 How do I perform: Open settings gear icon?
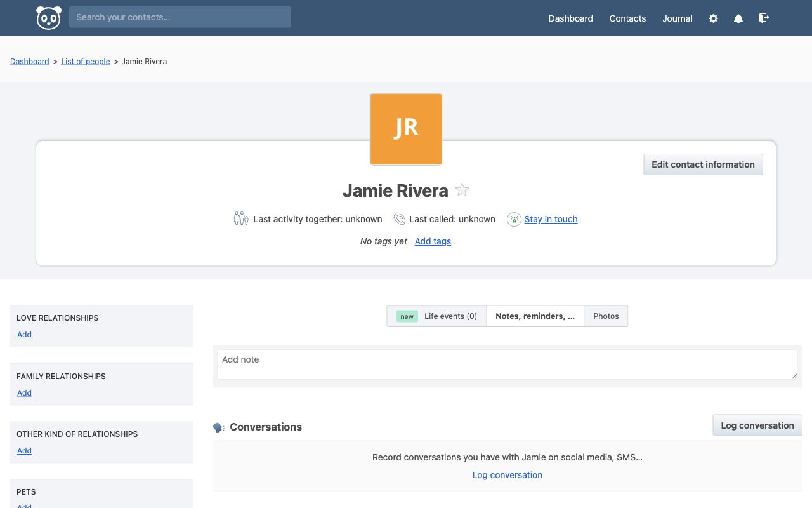[713, 18]
